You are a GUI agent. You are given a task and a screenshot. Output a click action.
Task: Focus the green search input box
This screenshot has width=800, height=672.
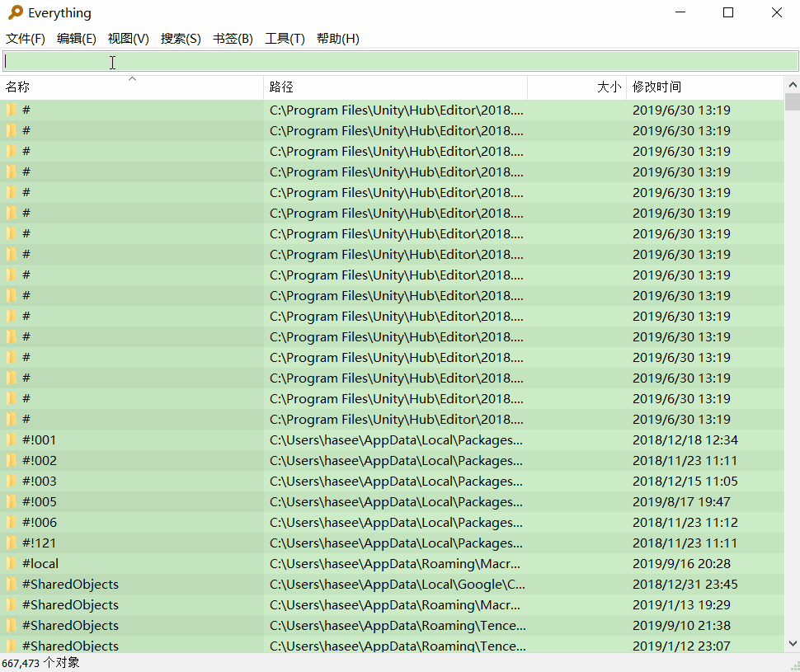(x=401, y=61)
